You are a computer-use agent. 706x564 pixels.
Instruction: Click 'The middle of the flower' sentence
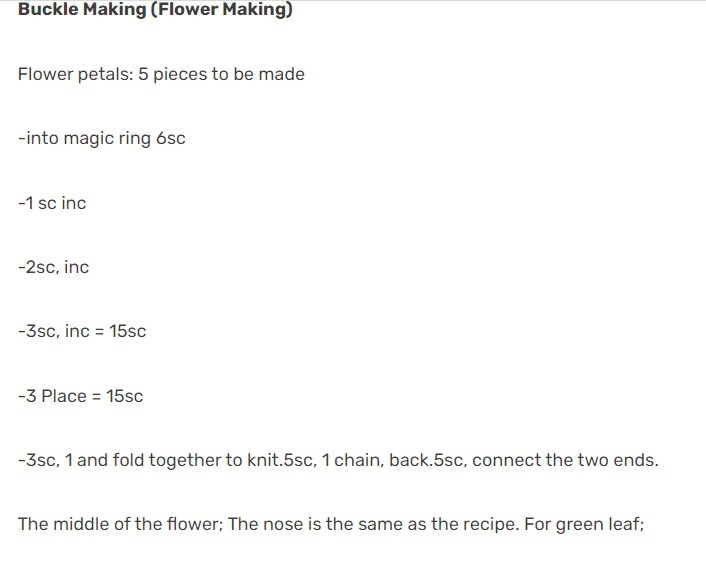tap(121, 524)
